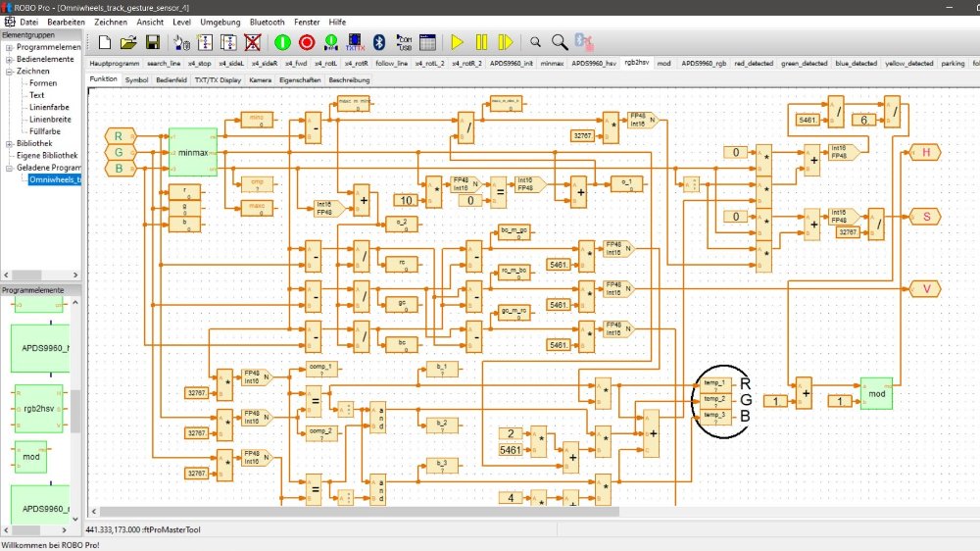The height and width of the screenshot is (551, 980).
Task: Open the interface test panel icon
Action: [427, 42]
